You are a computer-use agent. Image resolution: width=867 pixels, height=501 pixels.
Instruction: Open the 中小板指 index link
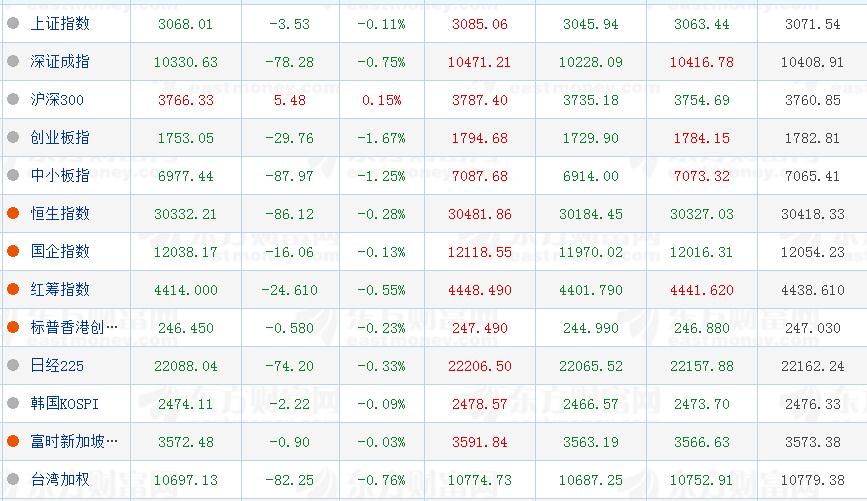[x=60, y=175]
